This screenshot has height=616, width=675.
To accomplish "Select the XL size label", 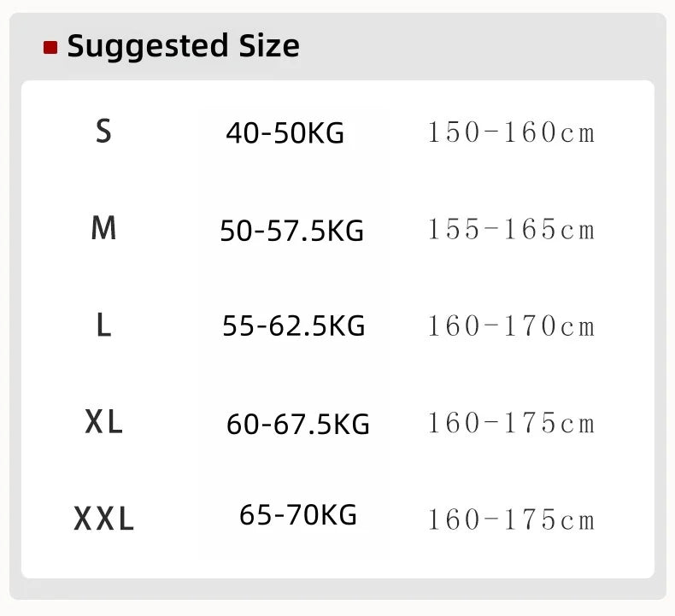I will coord(103,422).
